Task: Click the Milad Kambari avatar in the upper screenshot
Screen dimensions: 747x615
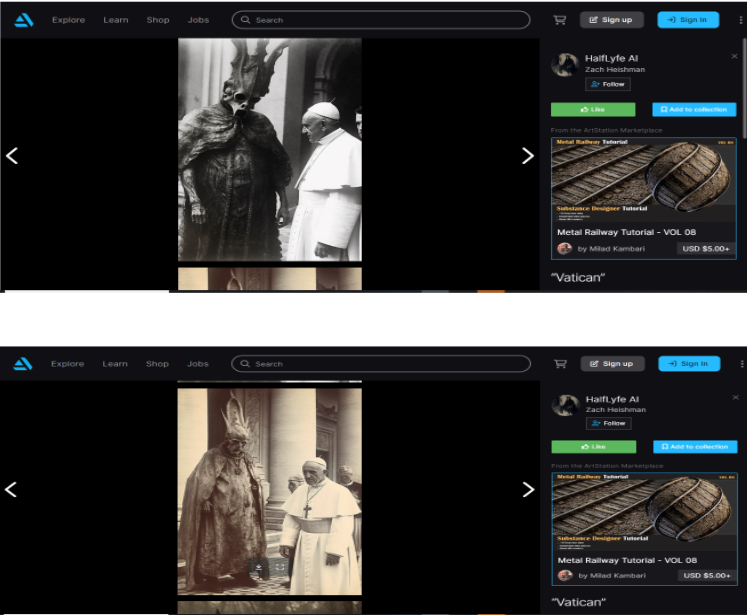Action: 565,248
